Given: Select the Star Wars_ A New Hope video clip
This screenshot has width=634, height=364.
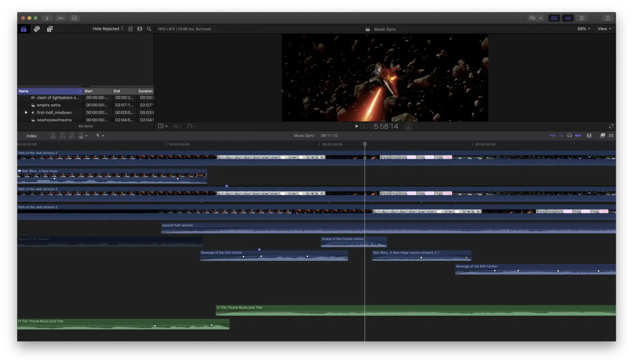Looking at the screenshot, I should [112, 177].
